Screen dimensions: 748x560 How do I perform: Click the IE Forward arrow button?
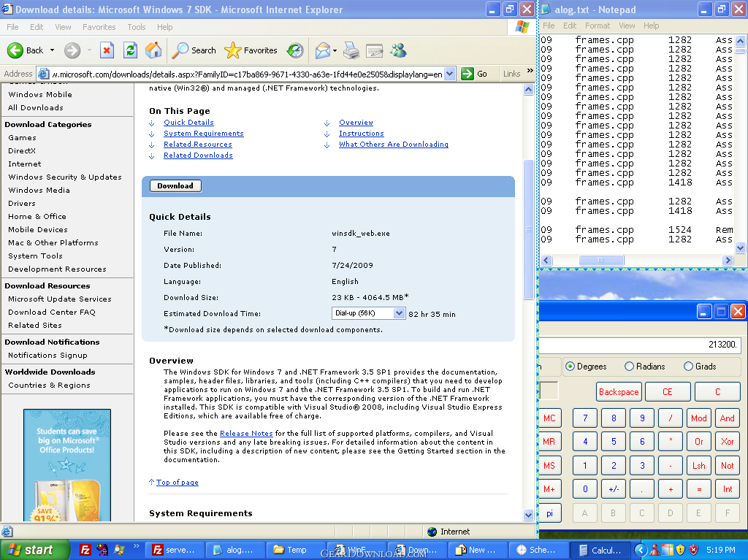pos(72,50)
